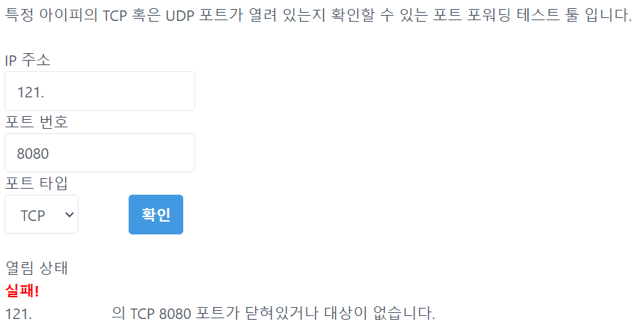Focus the 포트 번호 input field
The height and width of the screenshot is (328, 644).
[99, 153]
